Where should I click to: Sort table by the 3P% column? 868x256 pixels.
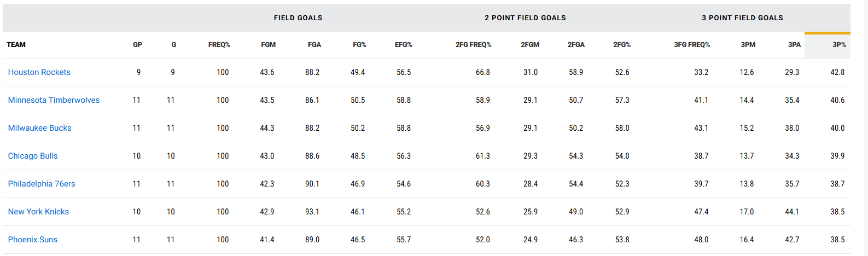[x=839, y=45]
